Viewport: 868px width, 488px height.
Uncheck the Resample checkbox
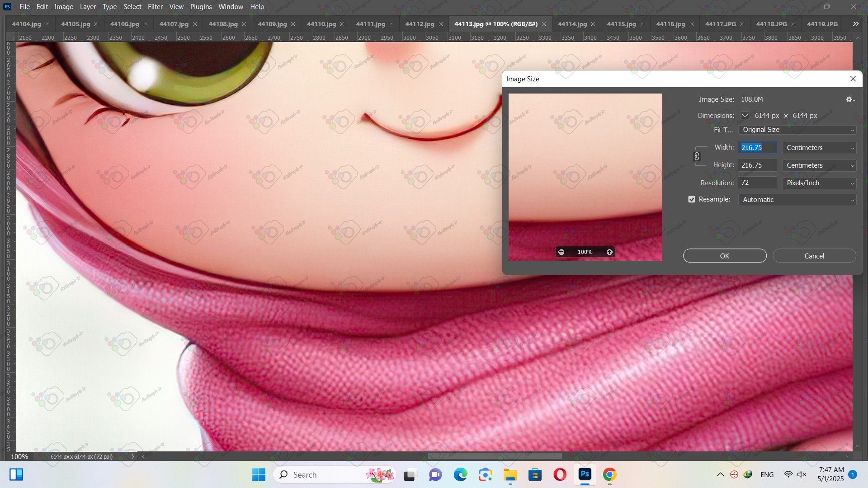point(692,199)
